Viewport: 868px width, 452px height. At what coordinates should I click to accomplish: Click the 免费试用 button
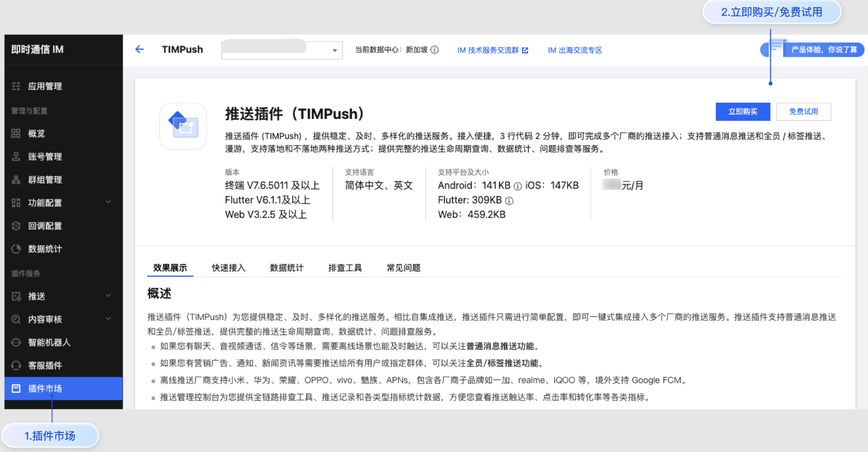[804, 112]
